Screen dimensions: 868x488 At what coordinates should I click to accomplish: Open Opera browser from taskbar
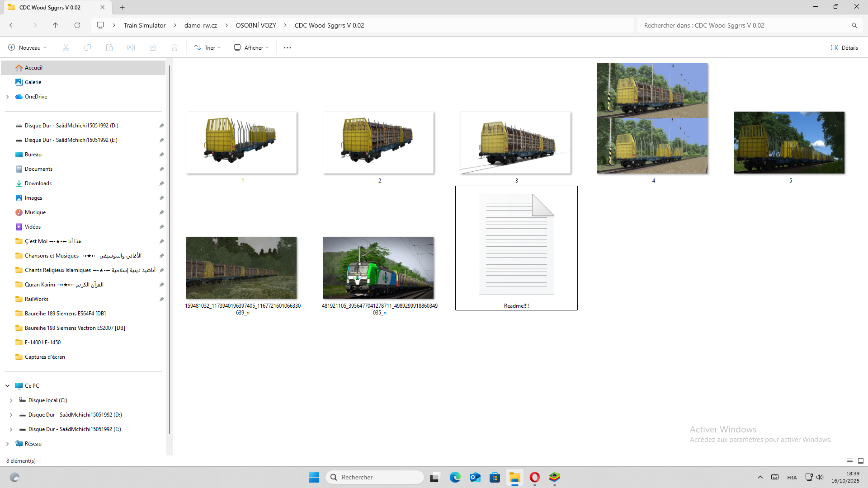[534, 477]
